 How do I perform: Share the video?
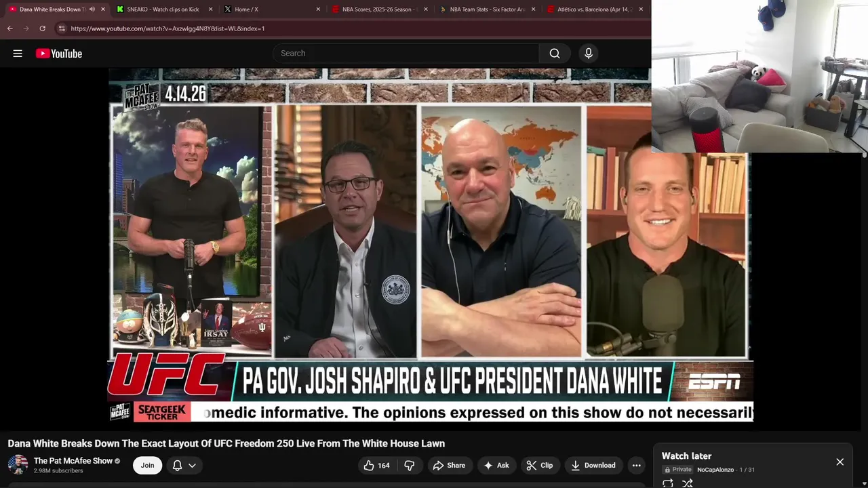coord(450,465)
